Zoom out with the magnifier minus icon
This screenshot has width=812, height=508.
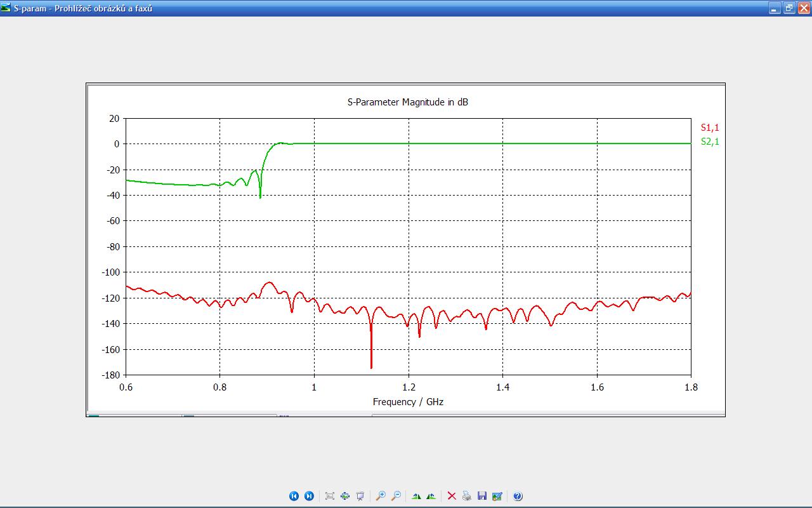[x=396, y=496]
